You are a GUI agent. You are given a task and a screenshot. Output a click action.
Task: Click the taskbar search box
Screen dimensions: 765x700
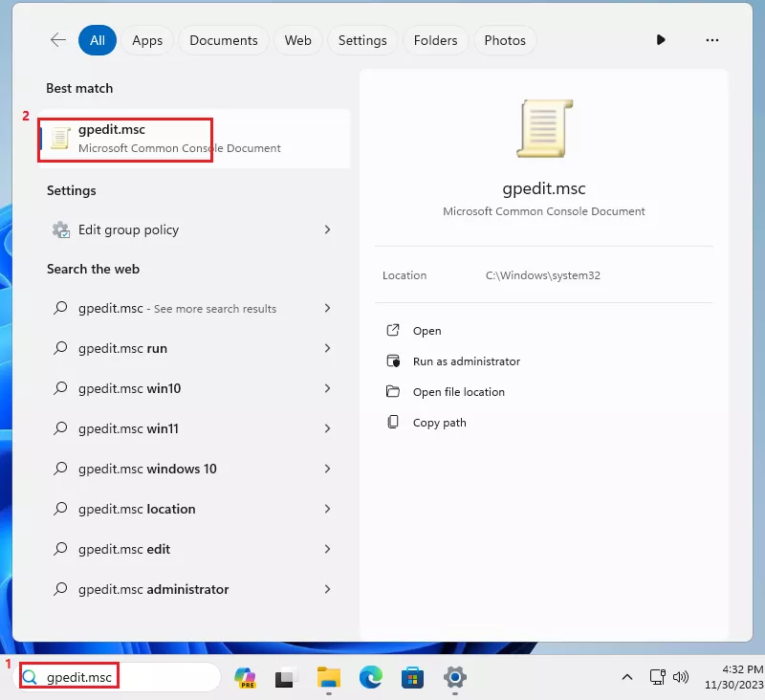click(120, 677)
